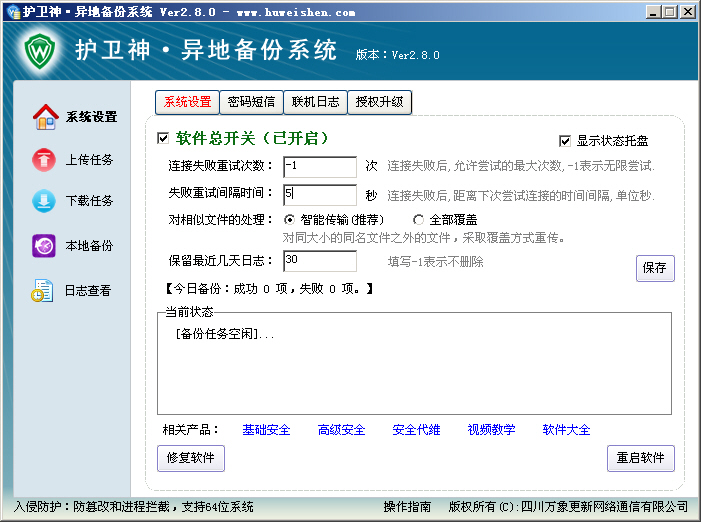Click 操作指南 in the status bar

[407, 507]
